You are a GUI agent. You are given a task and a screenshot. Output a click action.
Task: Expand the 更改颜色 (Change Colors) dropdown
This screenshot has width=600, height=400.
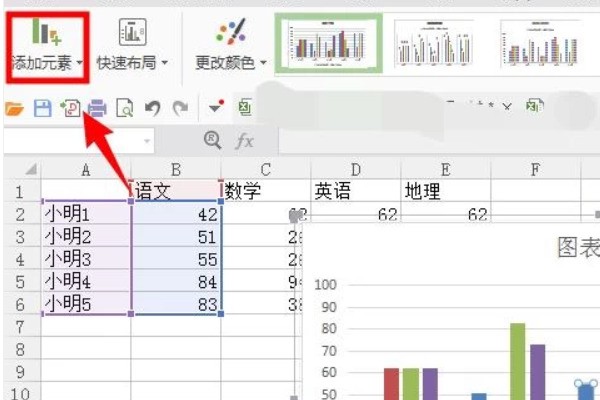231,45
